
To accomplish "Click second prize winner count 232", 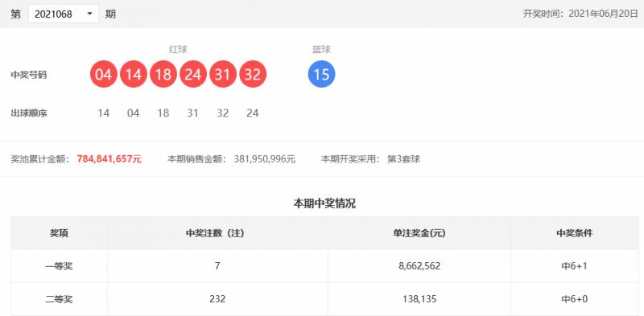I will pos(217,299).
